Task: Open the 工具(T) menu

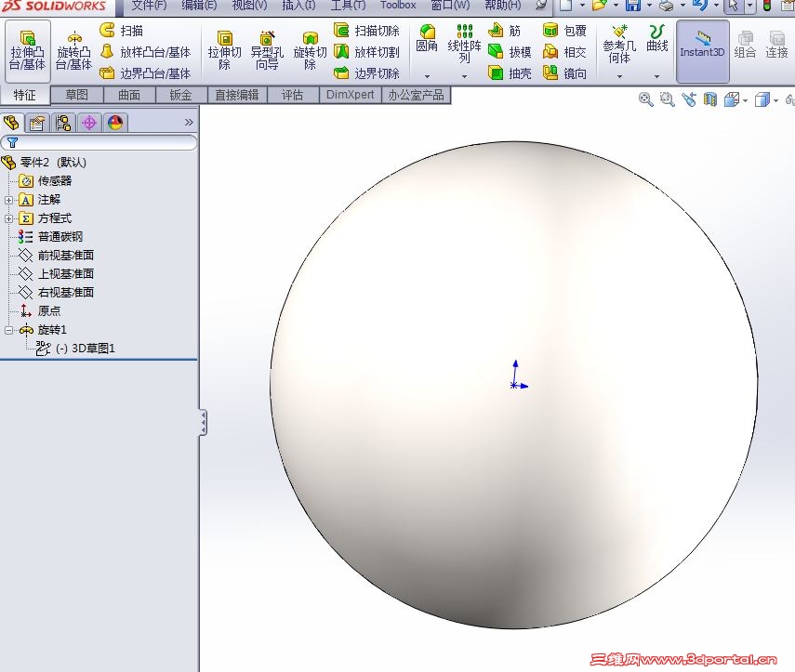Action: pyautogui.click(x=349, y=5)
